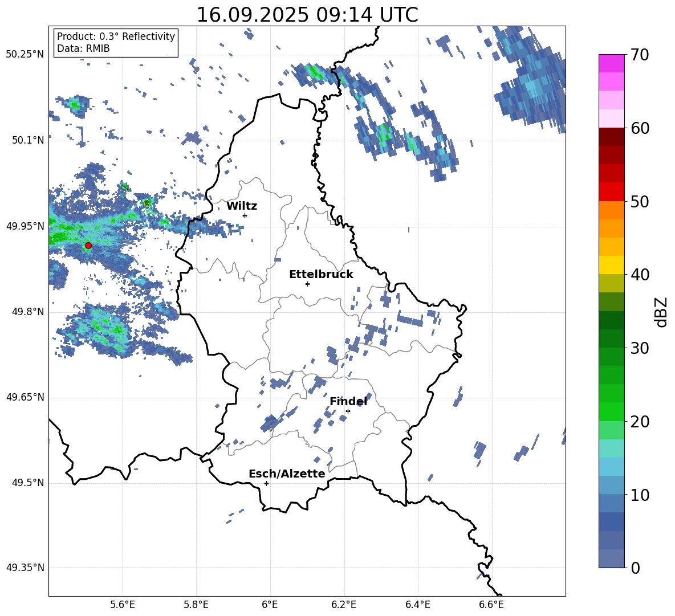
Task: Select the Findel station label
Action: pyautogui.click(x=348, y=401)
